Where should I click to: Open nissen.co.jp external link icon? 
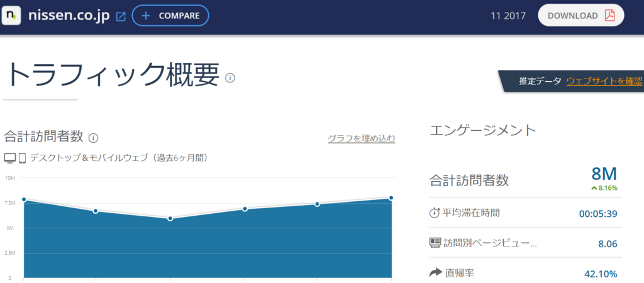(x=121, y=16)
